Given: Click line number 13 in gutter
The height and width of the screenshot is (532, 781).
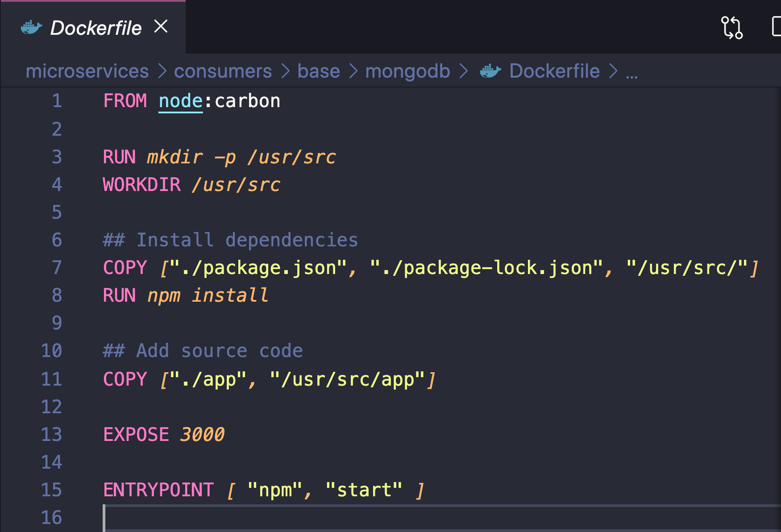Looking at the screenshot, I should click(x=51, y=435).
